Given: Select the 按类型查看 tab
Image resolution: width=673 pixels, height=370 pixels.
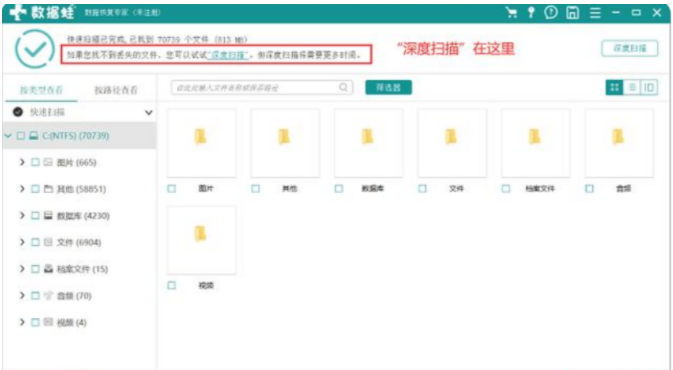Looking at the screenshot, I should pos(41,90).
